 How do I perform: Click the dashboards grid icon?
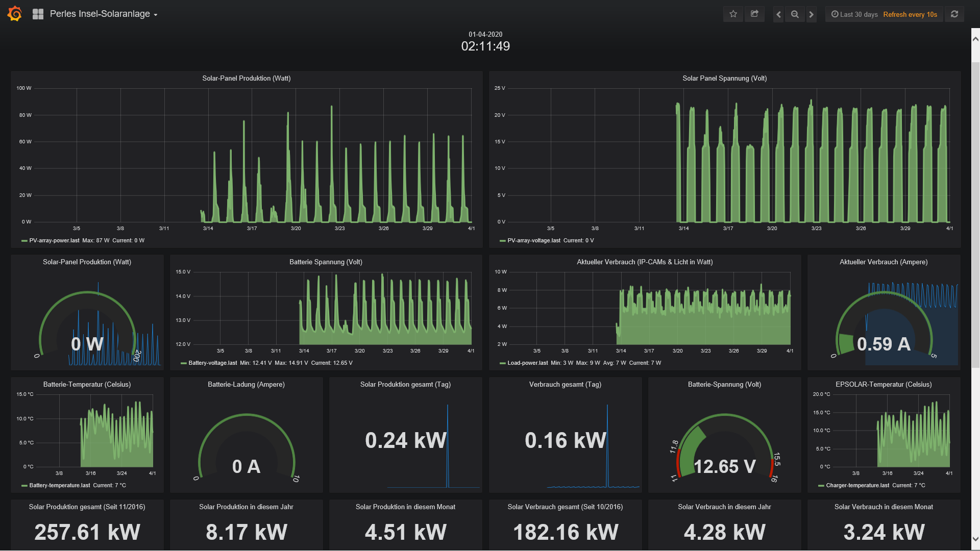[38, 14]
